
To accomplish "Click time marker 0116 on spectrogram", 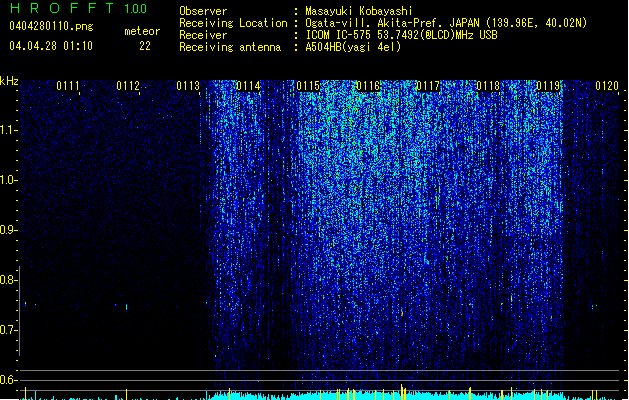I will point(368,86).
